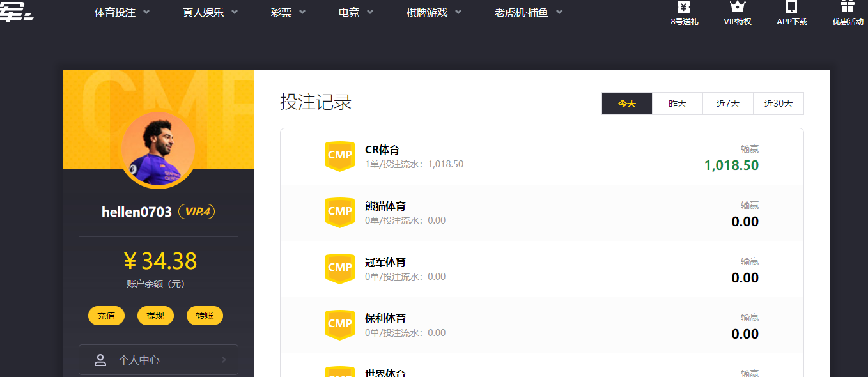
Task: Click the 账户余额（元） label
Action: tap(156, 284)
